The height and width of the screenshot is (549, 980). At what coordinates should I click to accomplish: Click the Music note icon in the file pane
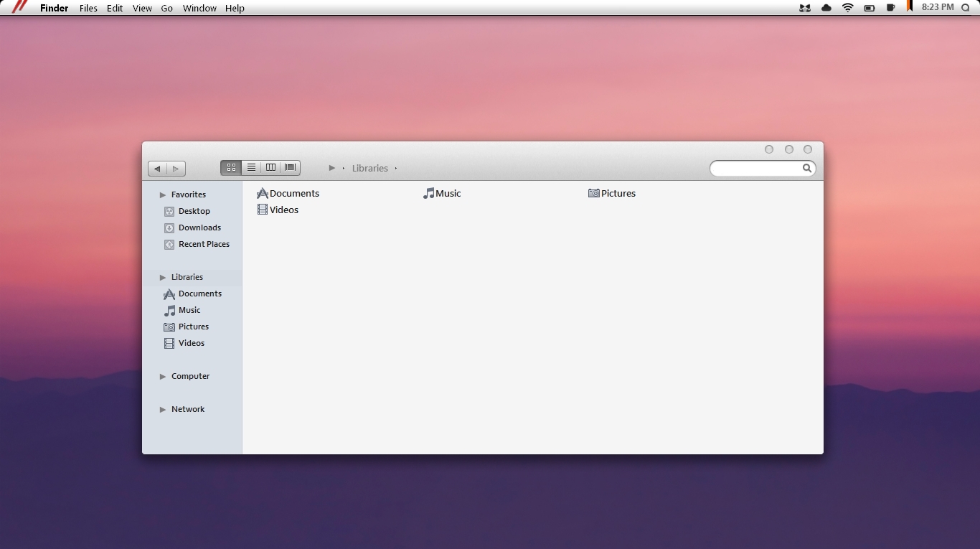[428, 193]
